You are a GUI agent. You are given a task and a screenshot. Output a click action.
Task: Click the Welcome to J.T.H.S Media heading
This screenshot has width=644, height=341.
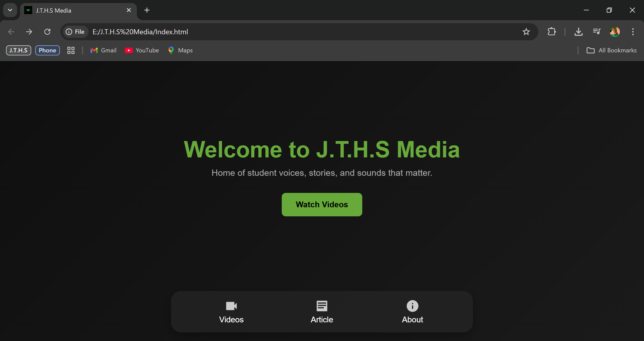point(322,150)
